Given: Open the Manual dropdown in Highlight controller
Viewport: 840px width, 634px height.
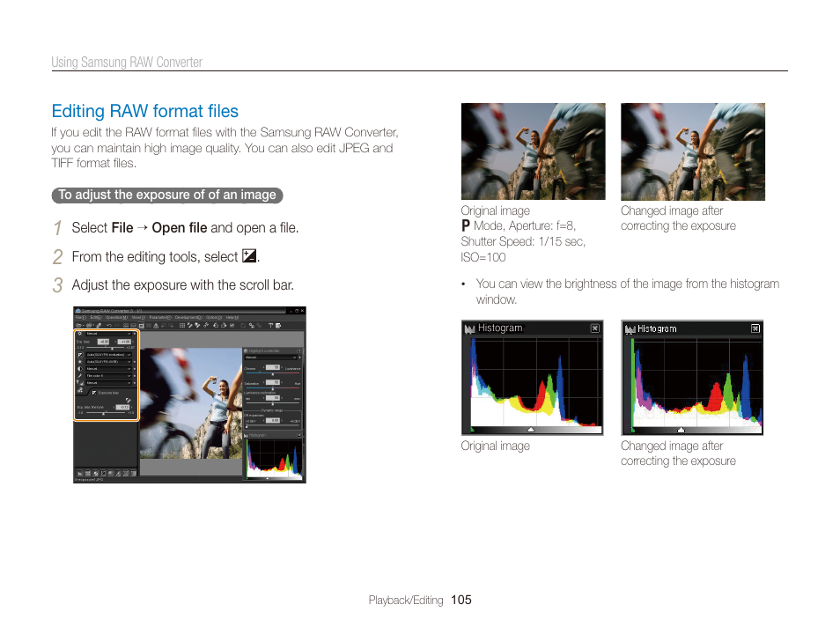Looking at the screenshot, I should 270,358.
